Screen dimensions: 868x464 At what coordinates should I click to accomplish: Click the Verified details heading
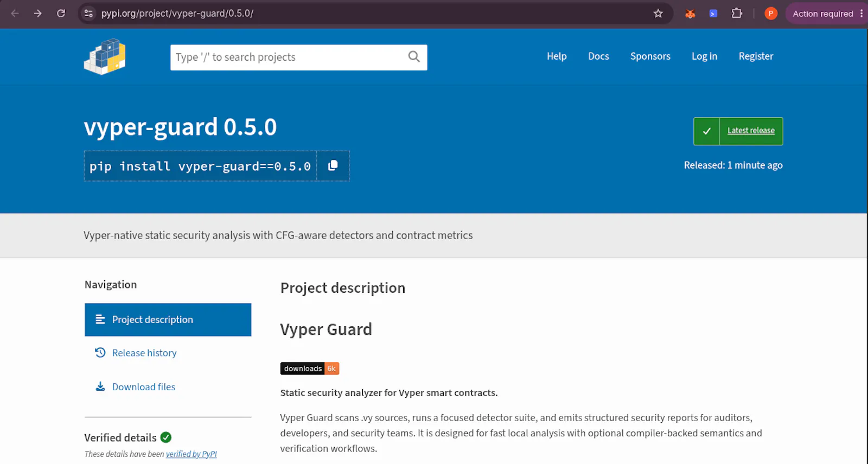point(120,437)
